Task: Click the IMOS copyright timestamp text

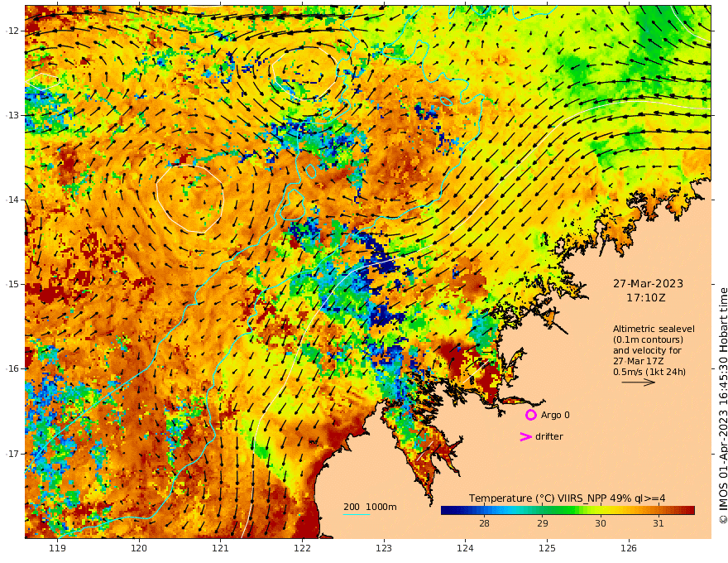Action: pos(723,406)
